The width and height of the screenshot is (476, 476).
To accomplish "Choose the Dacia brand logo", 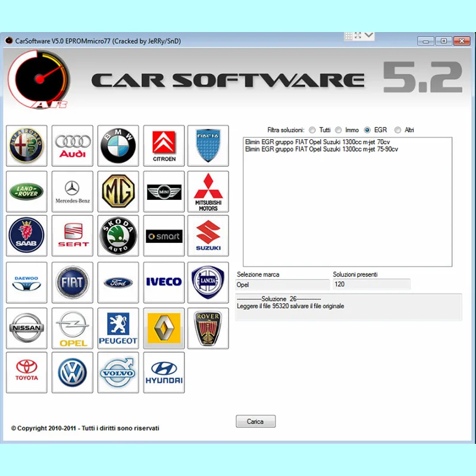I will [x=208, y=146].
